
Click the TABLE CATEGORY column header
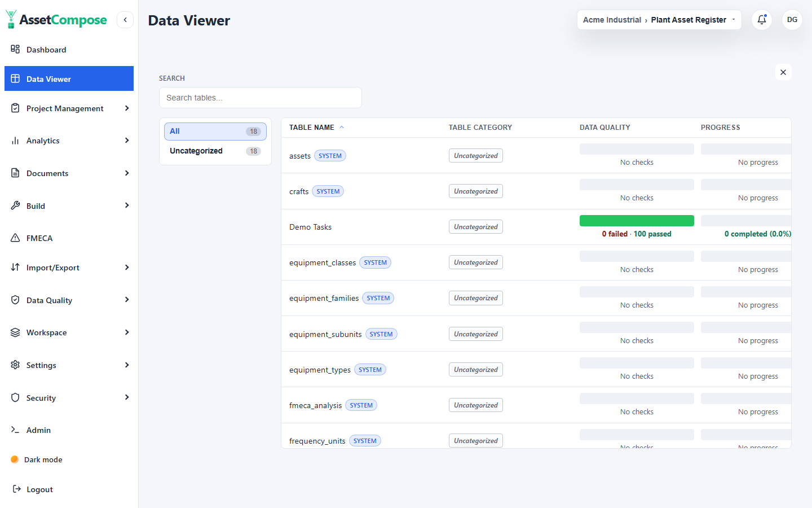point(480,128)
